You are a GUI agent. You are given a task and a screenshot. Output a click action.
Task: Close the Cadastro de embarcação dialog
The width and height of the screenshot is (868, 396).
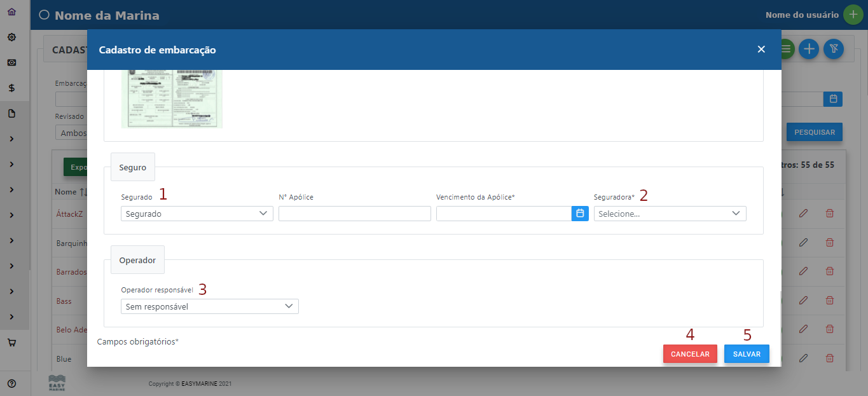click(x=761, y=50)
